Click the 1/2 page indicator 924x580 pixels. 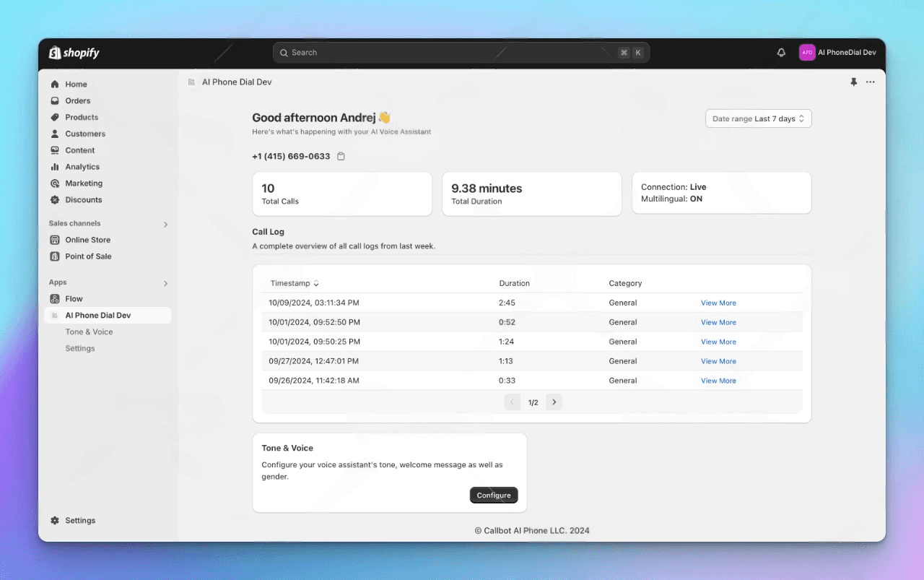tap(533, 403)
